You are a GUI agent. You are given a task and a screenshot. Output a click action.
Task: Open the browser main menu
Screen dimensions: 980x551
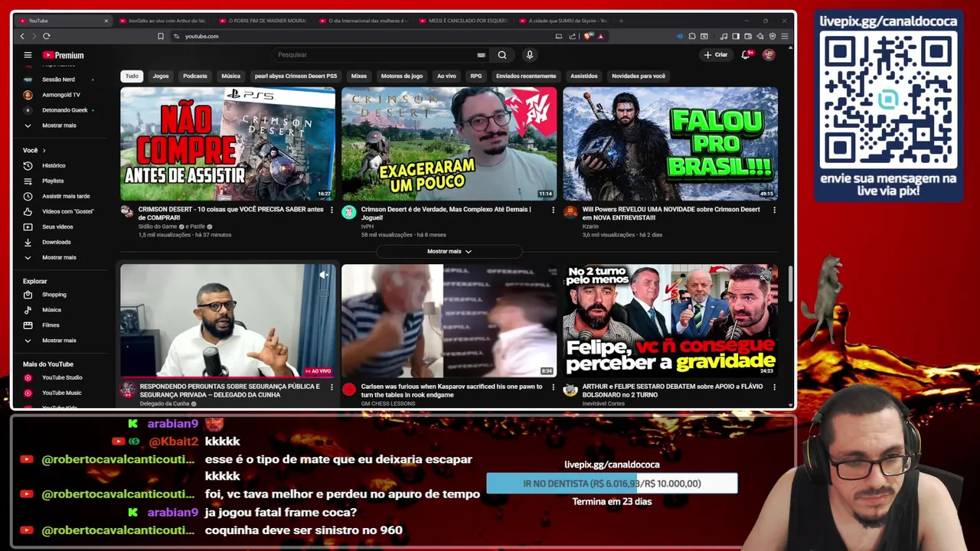pos(785,36)
